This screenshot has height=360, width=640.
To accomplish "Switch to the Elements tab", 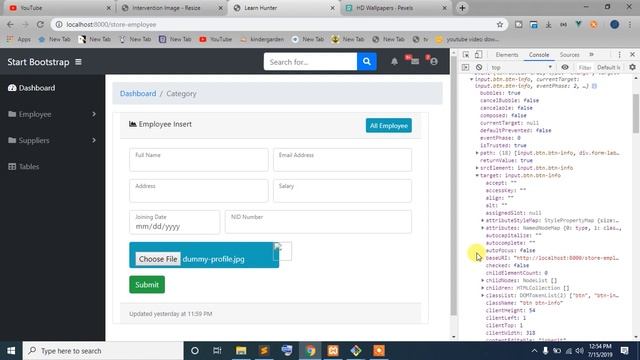I will click(507, 55).
